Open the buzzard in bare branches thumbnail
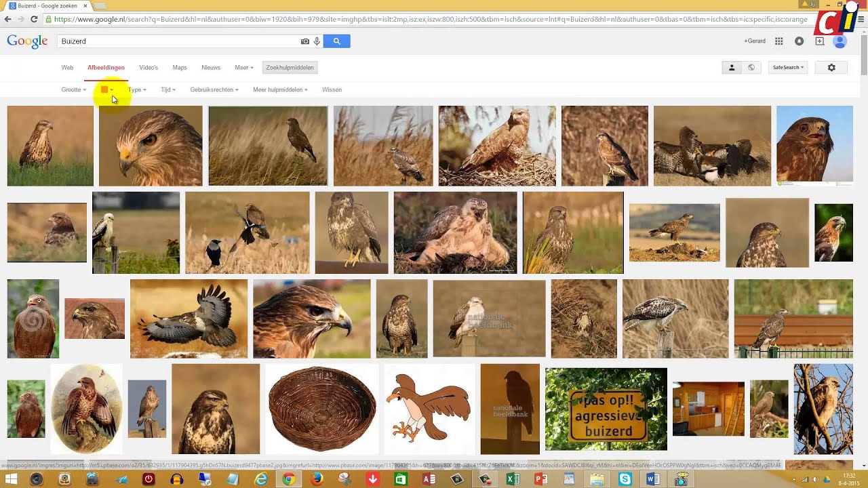The height and width of the screenshot is (488, 868). pos(823,409)
